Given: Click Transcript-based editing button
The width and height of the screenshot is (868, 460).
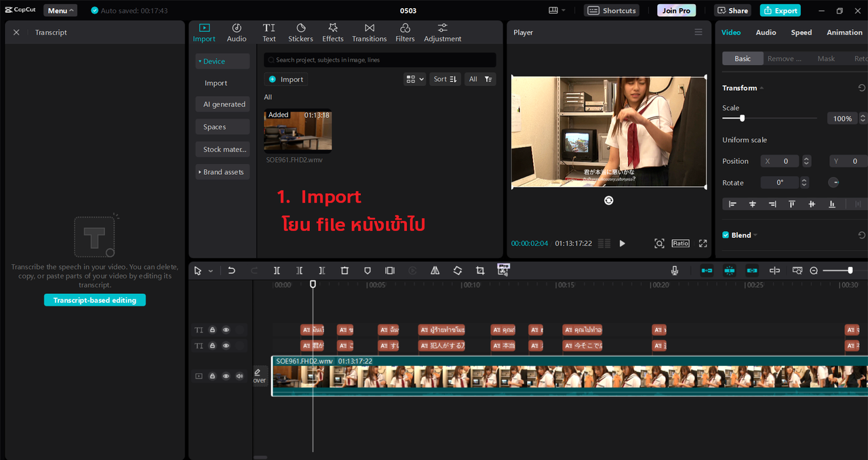Looking at the screenshot, I should point(95,300).
